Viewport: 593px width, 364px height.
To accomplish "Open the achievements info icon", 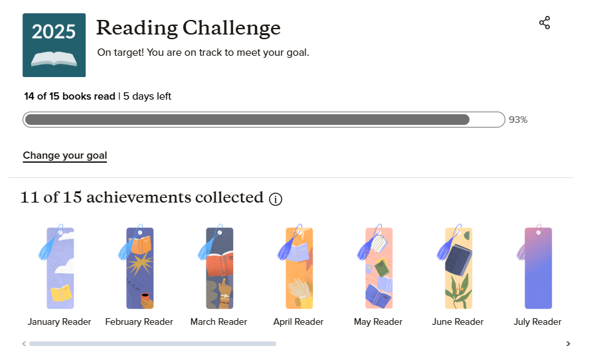I will [276, 199].
